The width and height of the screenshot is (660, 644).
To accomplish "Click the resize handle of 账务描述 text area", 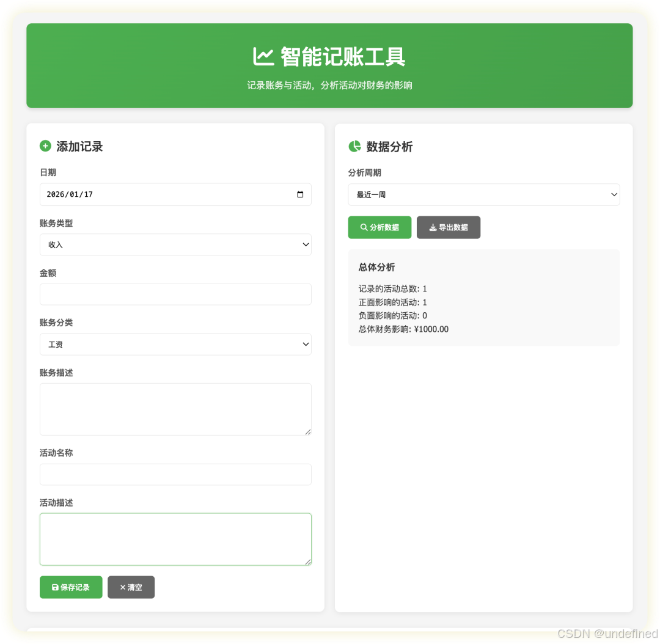I will click(308, 432).
